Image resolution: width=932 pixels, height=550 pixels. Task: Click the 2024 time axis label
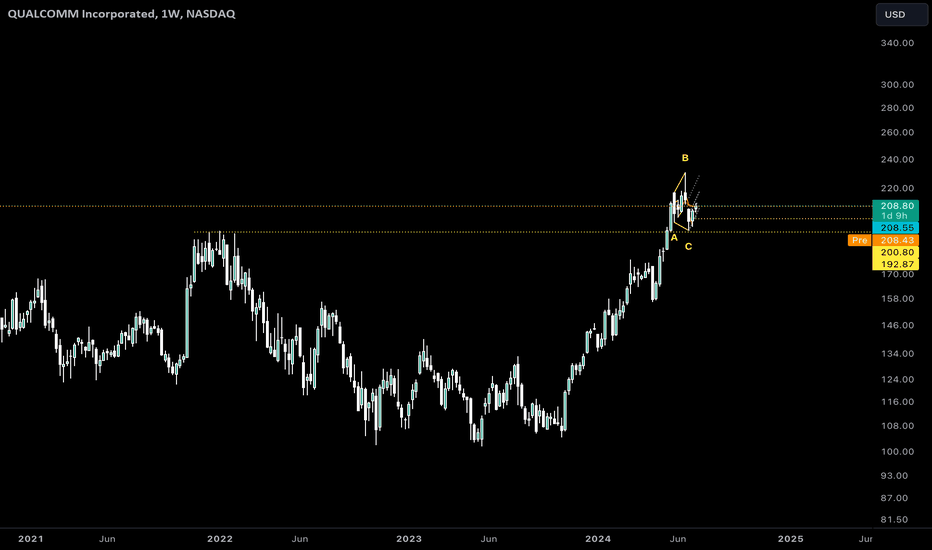point(598,539)
